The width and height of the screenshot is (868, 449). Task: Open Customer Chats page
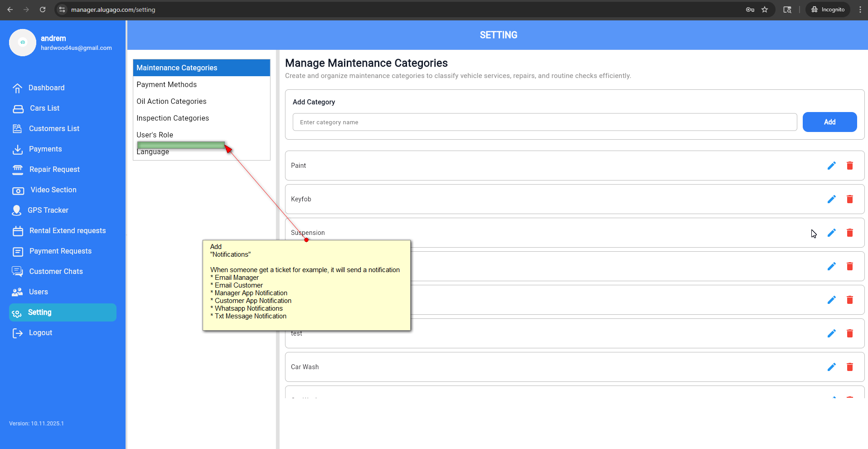tap(56, 272)
